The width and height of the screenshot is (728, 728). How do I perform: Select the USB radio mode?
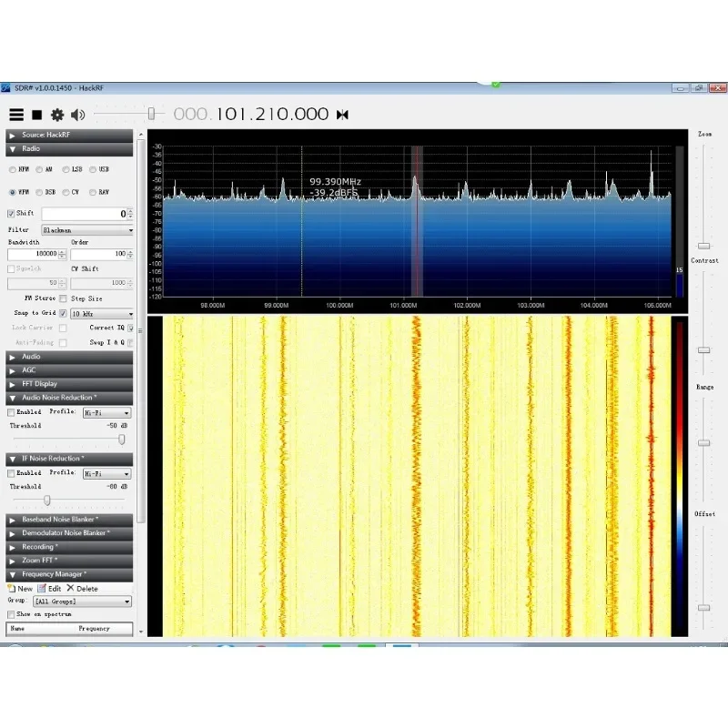pos(93,169)
